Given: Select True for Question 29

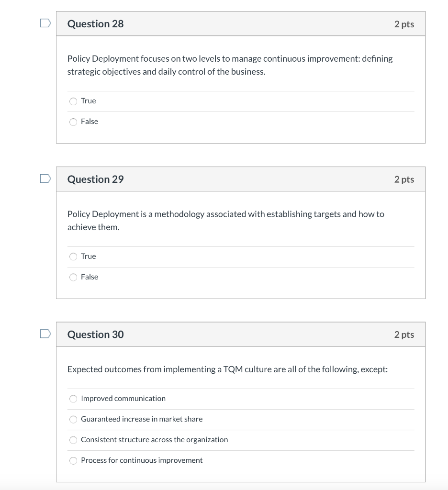Looking at the screenshot, I should (73, 256).
